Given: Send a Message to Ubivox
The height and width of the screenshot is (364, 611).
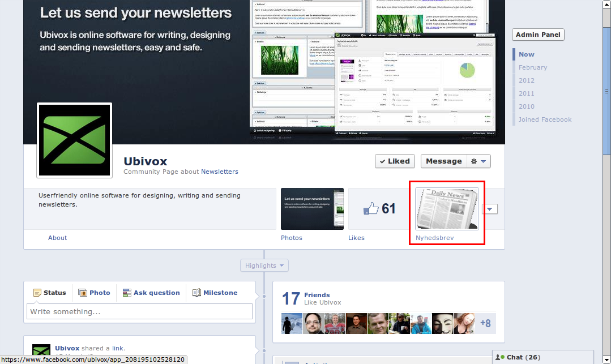Looking at the screenshot, I should (x=443, y=161).
